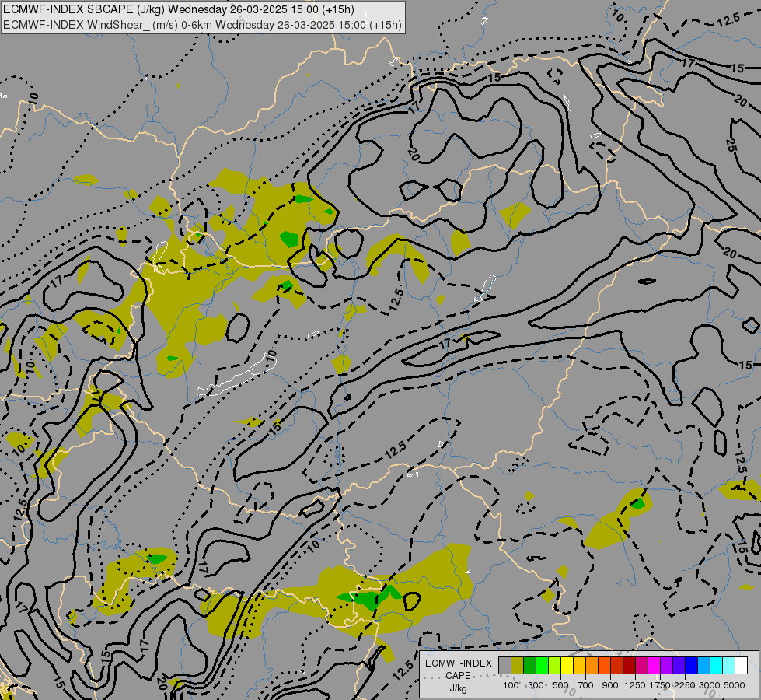Click the 100 value on the legend scale
The height and width of the screenshot is (700, 761).
[x=511, y=685]
